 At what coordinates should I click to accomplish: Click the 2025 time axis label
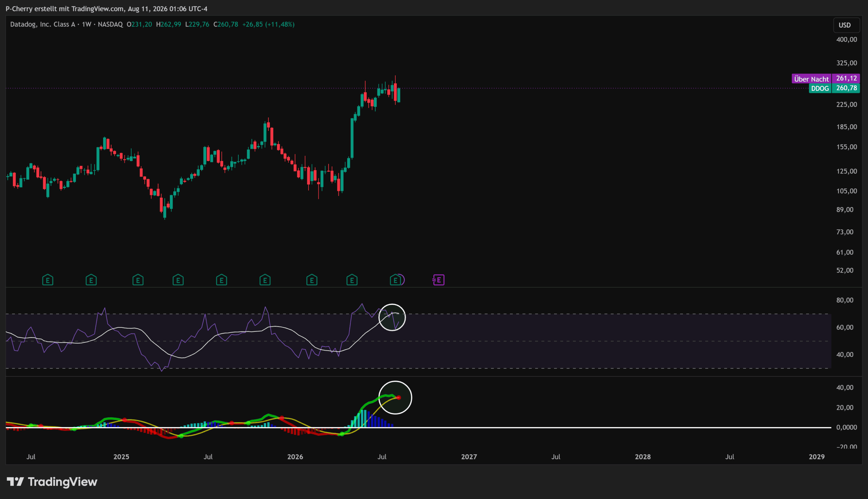tap(121, 457)
